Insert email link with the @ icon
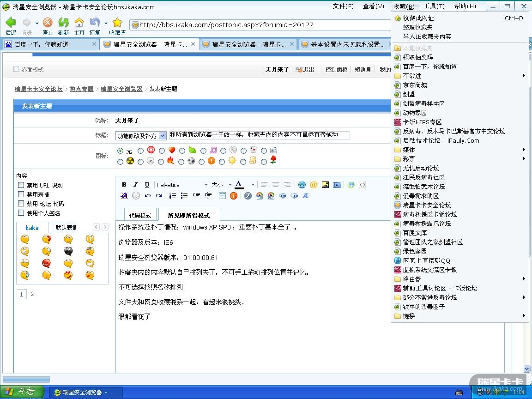532x399 pixels. point(314,185)
